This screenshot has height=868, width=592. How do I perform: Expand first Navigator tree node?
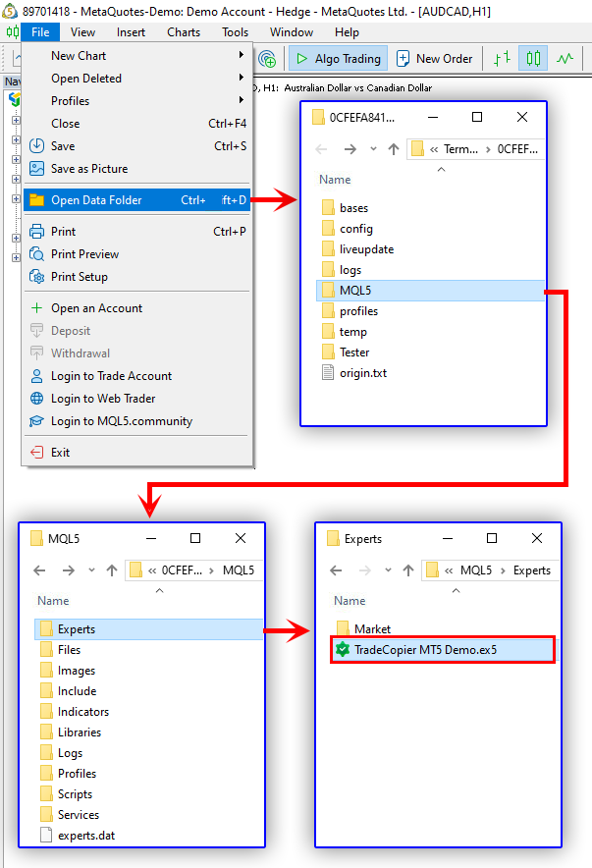[x=16, y=120]
